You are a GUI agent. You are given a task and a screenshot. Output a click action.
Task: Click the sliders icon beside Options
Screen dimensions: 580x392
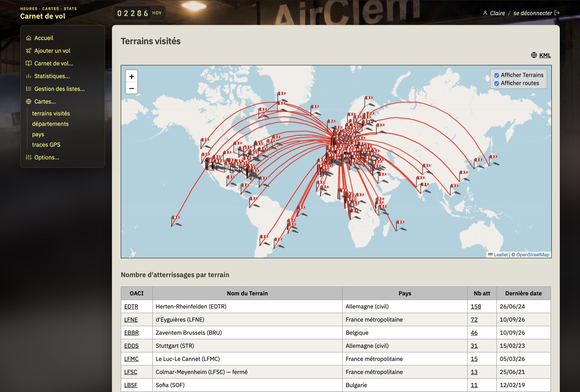point(29,157)
